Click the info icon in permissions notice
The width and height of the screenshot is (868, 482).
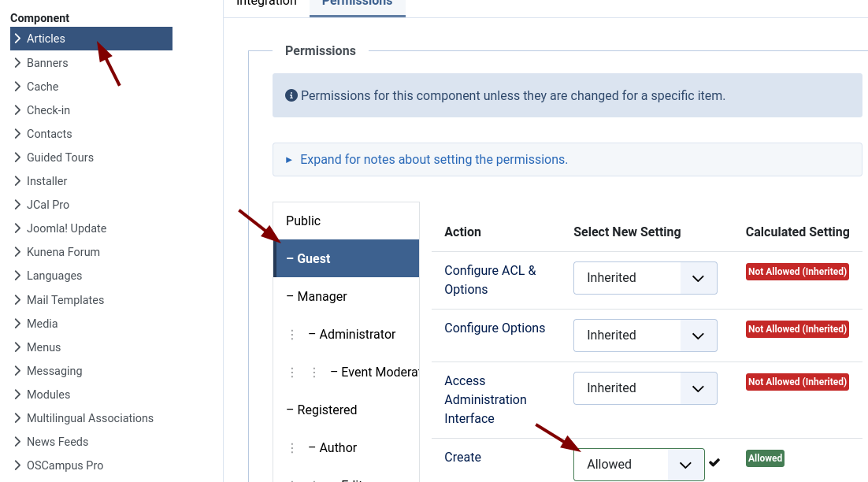pyautogui.click(x=291, y=96)
